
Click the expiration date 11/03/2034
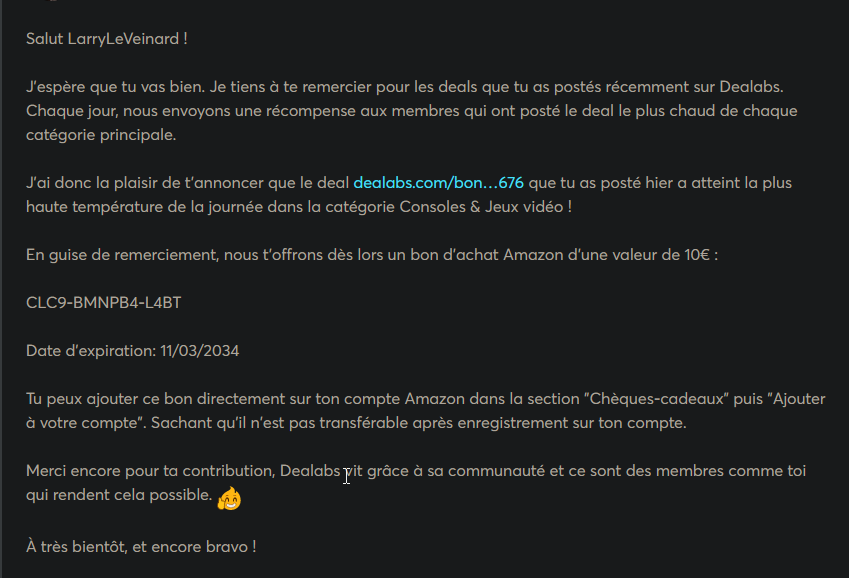[200, 351]
